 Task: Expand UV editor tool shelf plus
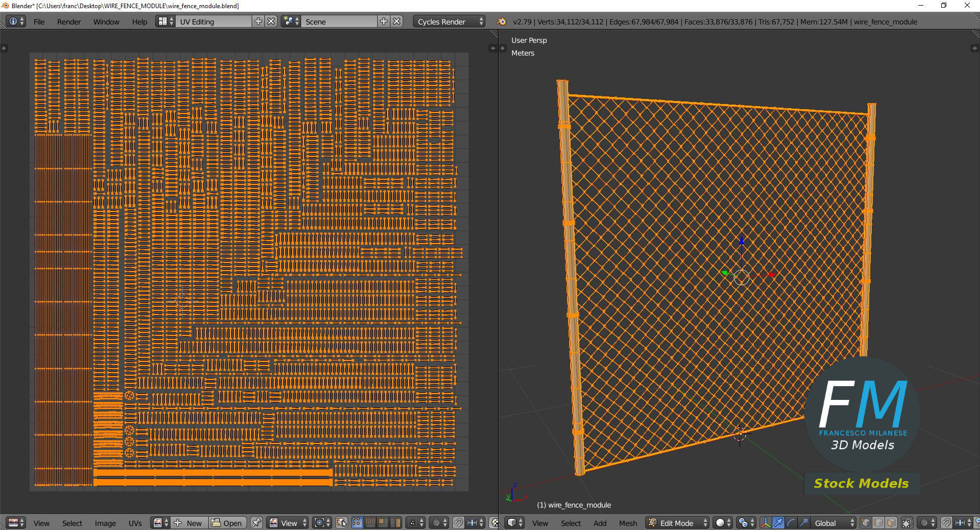point(4,48)
